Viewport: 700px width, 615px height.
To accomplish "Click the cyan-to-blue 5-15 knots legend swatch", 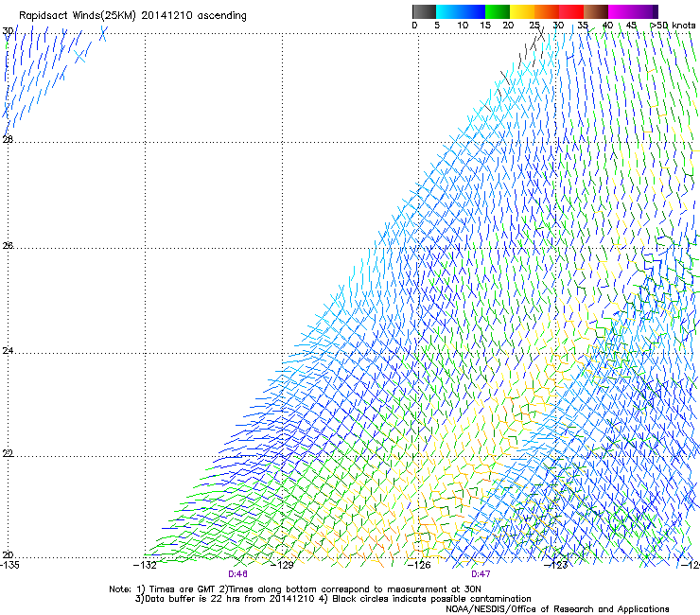I will click(461, 11).
